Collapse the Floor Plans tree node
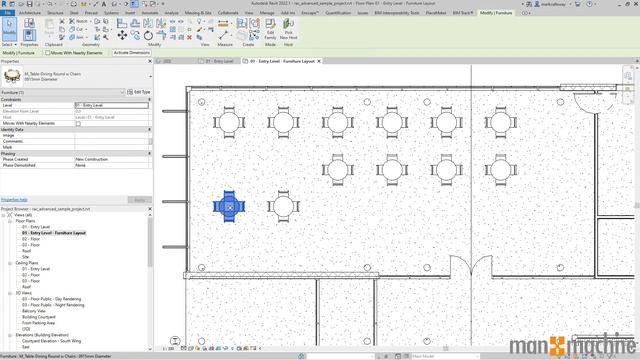The image size is (640, 360). click(10, 221)
